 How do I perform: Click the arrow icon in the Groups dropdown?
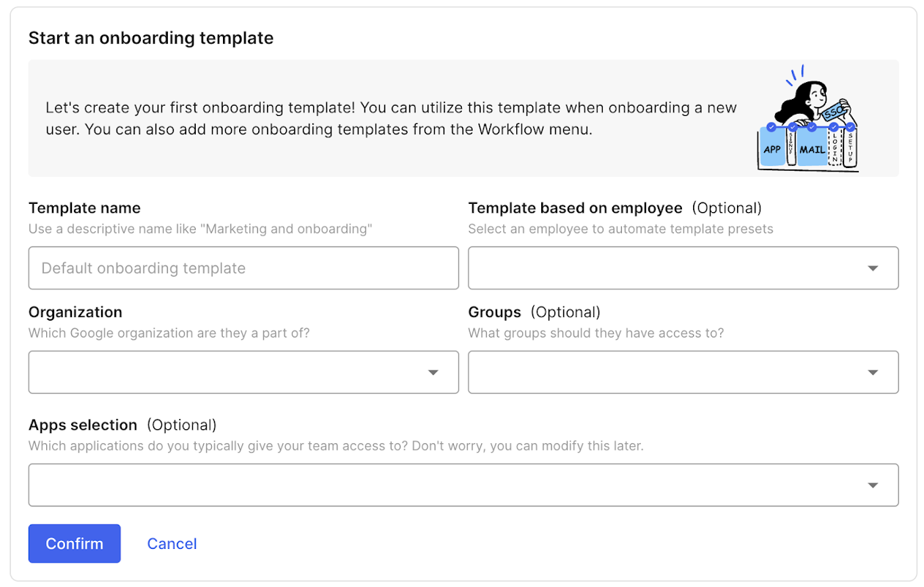[873, 373]
